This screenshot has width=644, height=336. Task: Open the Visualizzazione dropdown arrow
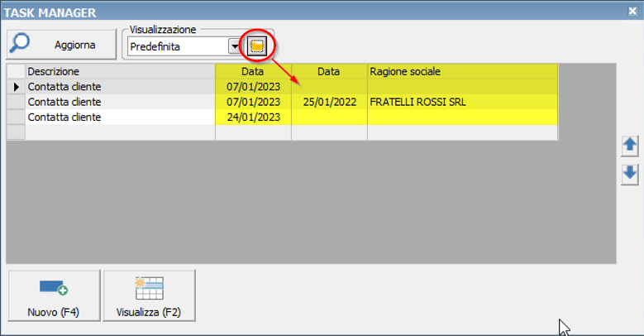(234, 46)
